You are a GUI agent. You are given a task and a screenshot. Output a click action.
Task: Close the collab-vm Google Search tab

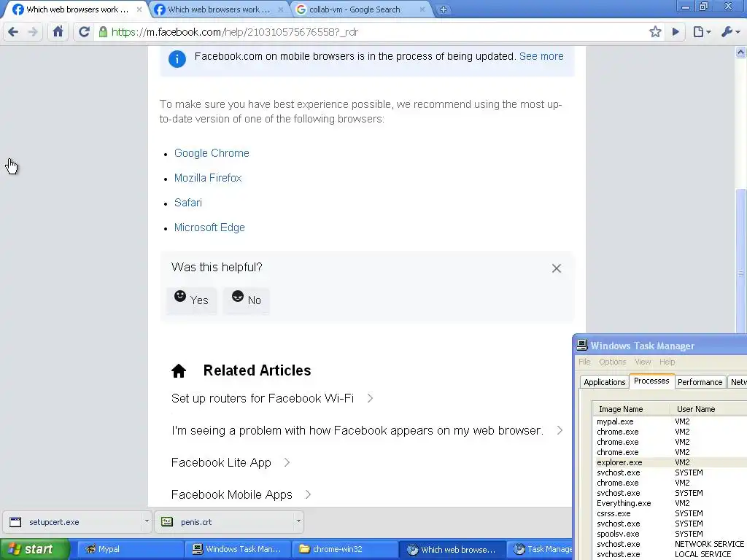click(422, 9)
